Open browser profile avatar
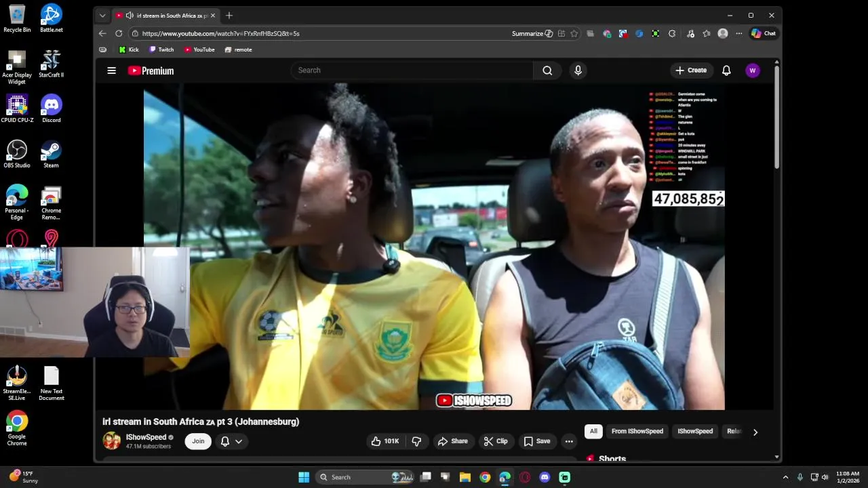 tap(723, 33)
